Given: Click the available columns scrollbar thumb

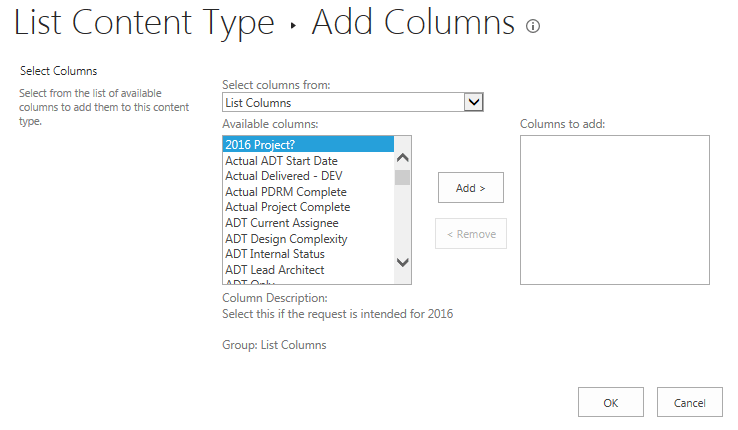Looking at the screenshot, I should tap(402, 178).
